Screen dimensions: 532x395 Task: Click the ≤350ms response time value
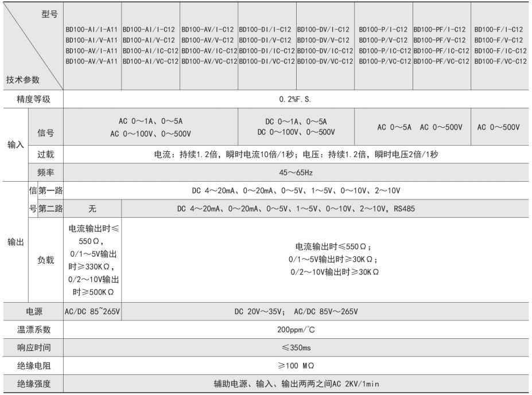(x=296, y=347)
